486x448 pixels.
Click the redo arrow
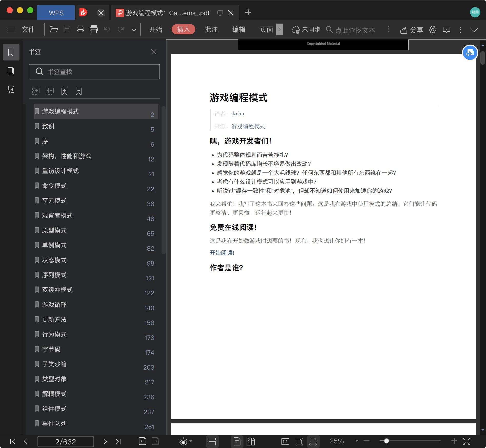point(120,29)
